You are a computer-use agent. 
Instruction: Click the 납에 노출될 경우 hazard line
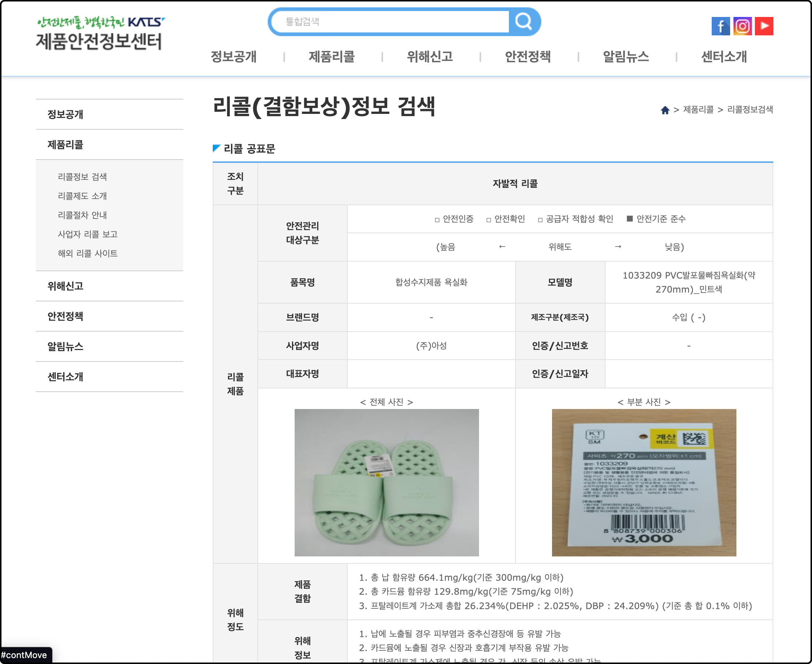click(x=459, y=634)
